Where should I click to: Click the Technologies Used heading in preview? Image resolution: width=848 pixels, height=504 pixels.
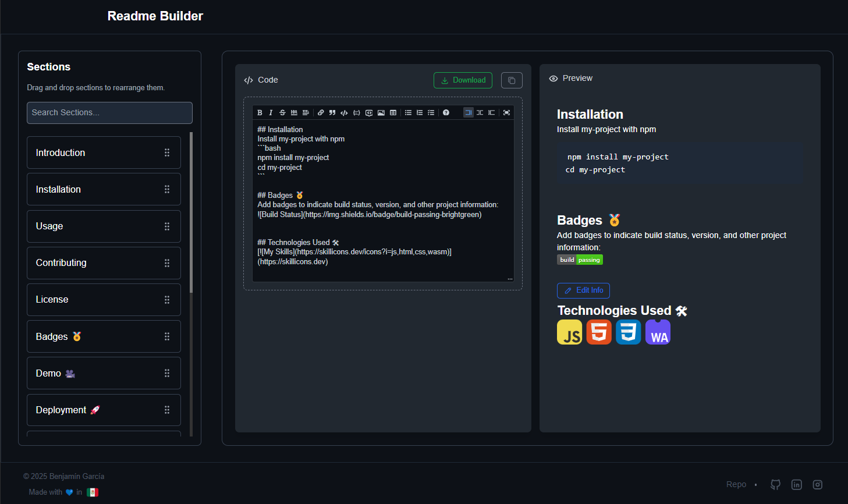[x=622, y=311]
